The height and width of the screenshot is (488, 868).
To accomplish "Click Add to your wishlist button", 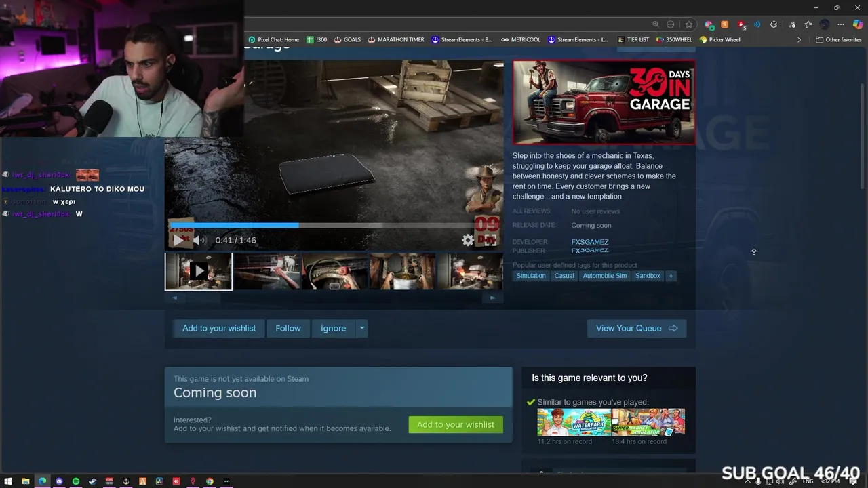I will point(219,328).
